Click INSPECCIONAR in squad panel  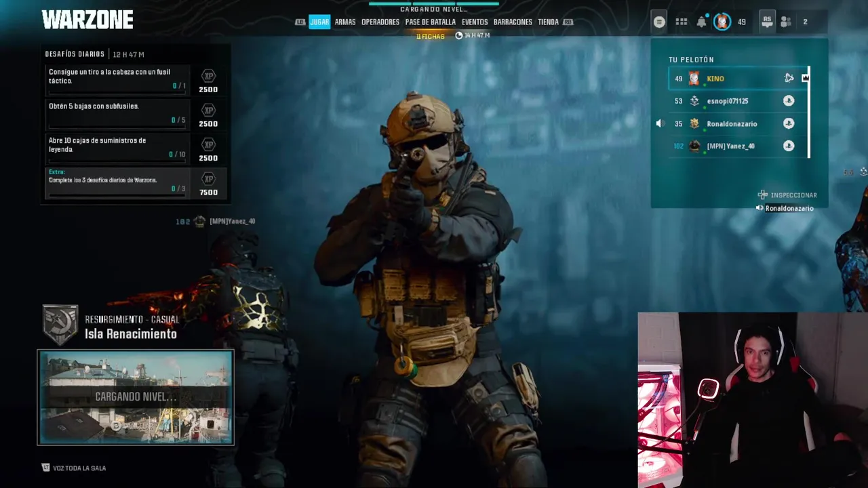point(793,195)
